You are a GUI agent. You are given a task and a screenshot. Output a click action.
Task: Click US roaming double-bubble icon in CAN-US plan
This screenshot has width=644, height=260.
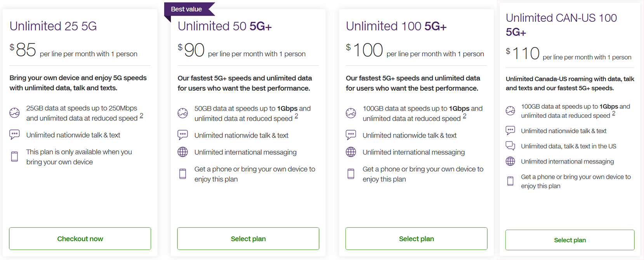pyautogui.click(x=510, y=146)
